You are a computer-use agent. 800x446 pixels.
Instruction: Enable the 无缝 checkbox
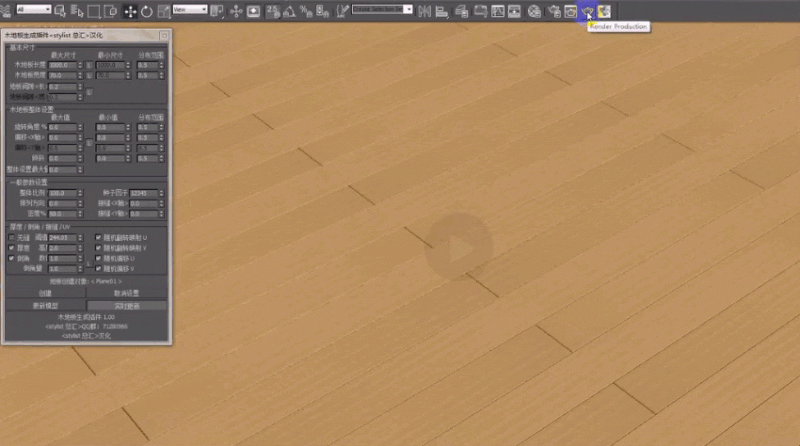point(11,238)
